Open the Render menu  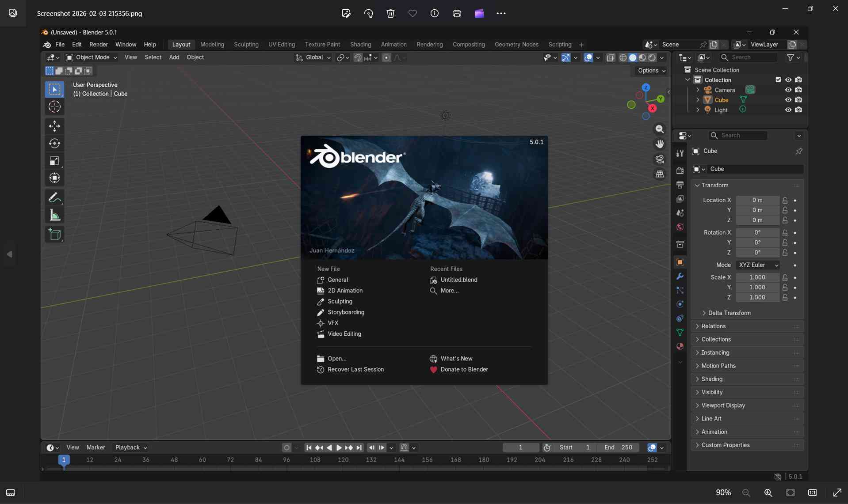click(x=98, y=44)
